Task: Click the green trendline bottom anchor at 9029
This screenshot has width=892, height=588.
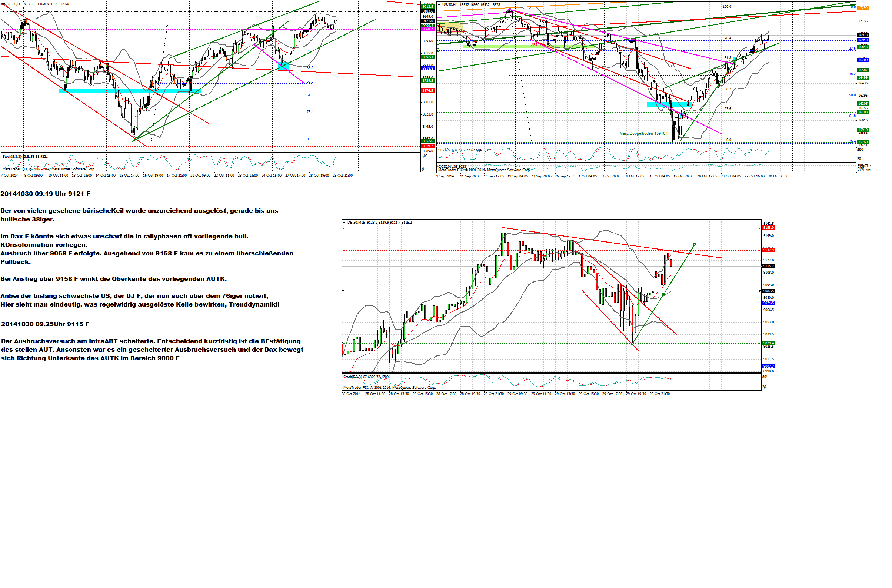Action: (632, 344)
